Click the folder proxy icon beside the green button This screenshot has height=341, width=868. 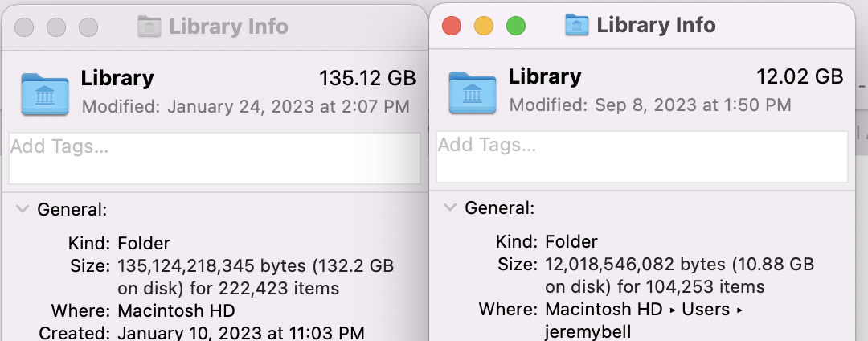pyautogui.click(x=577, y=26)
